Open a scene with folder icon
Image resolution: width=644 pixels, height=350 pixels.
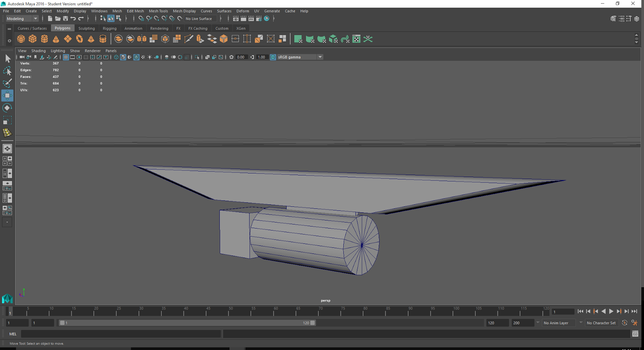click(58, 19)
